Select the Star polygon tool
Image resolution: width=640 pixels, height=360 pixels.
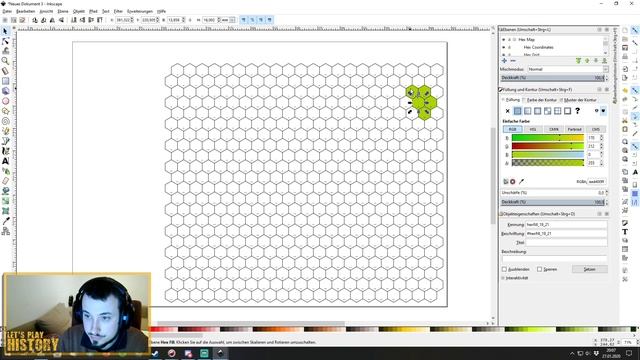coord(5,111)
